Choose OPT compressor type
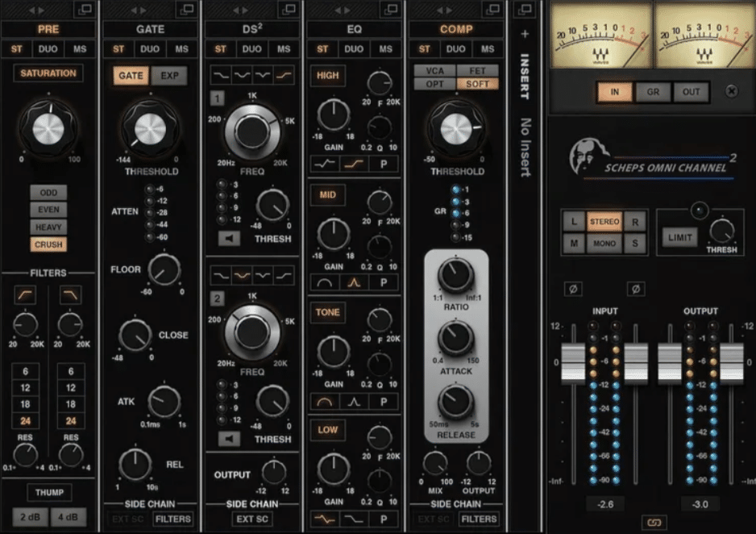 click(x=435, y=84)
